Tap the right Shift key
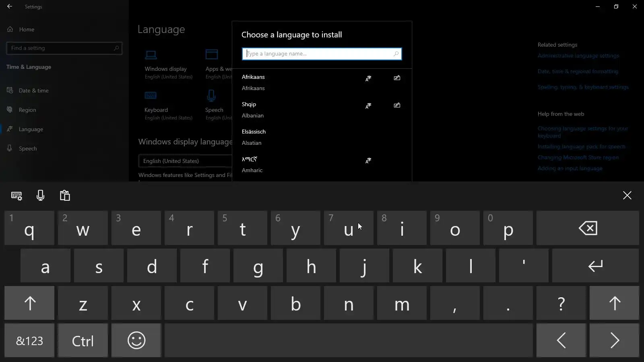The height and width of the screenshot is (362, 644). click(x=614, y=303)
